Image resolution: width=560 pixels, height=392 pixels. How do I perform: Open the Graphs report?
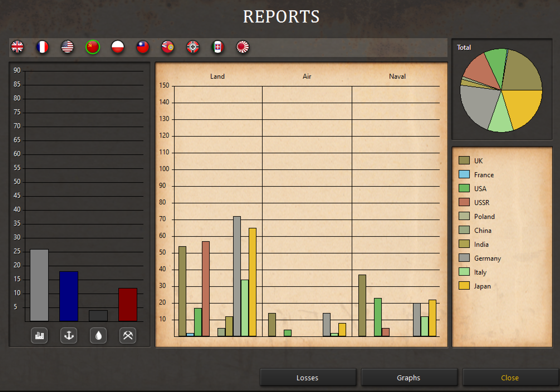pos(409,378)
